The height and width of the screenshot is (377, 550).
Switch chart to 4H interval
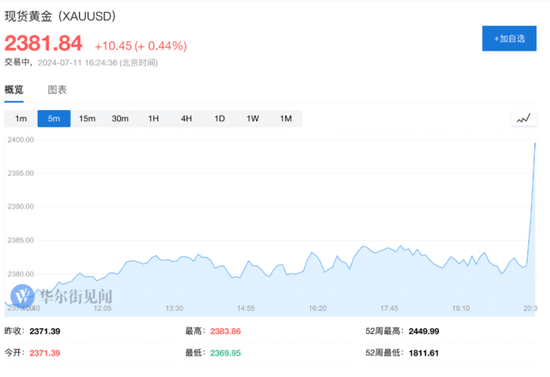coord(186,119)
